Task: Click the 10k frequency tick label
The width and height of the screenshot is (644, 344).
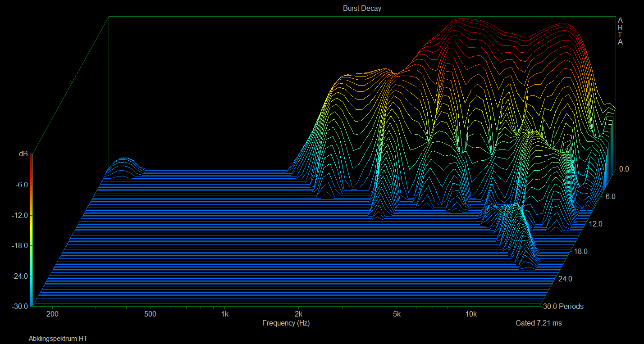Action: (471, 314)
